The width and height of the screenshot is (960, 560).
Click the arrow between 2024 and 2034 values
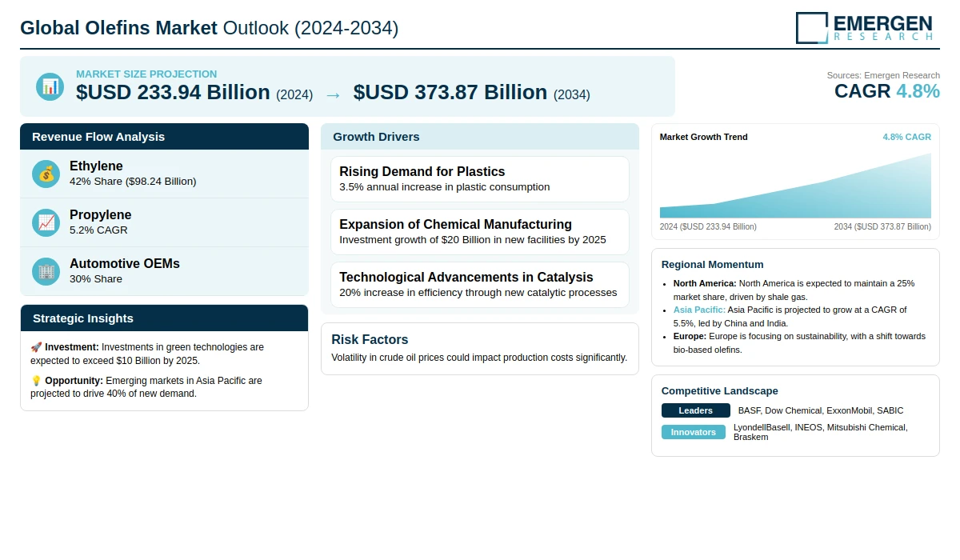333,94
